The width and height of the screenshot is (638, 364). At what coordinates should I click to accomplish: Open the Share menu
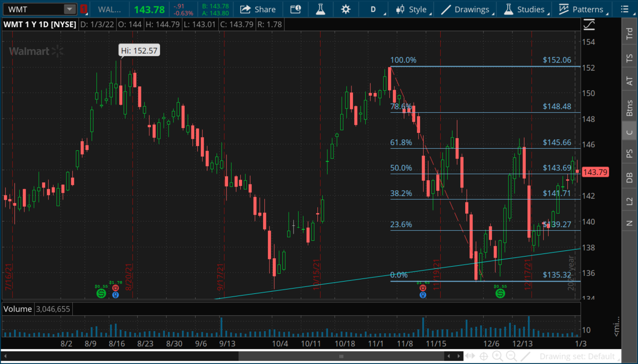[x=257, y=9]
